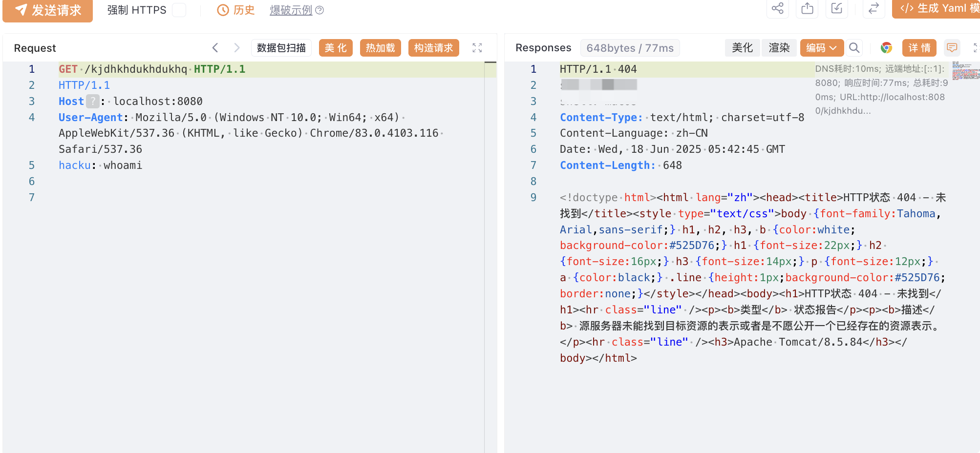Click the 发送请求 send button
Viewport: 980px width, 453px height.
[48, 10]
